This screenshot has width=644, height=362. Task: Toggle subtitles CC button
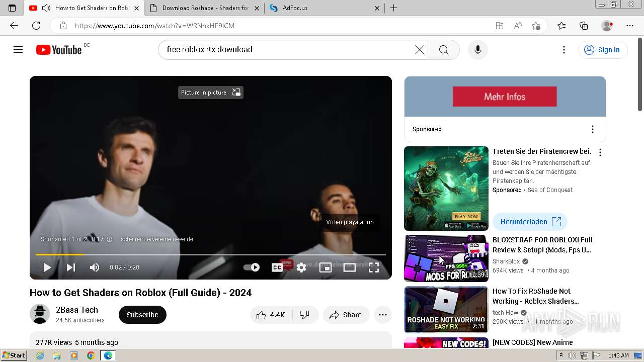(277, 267)
